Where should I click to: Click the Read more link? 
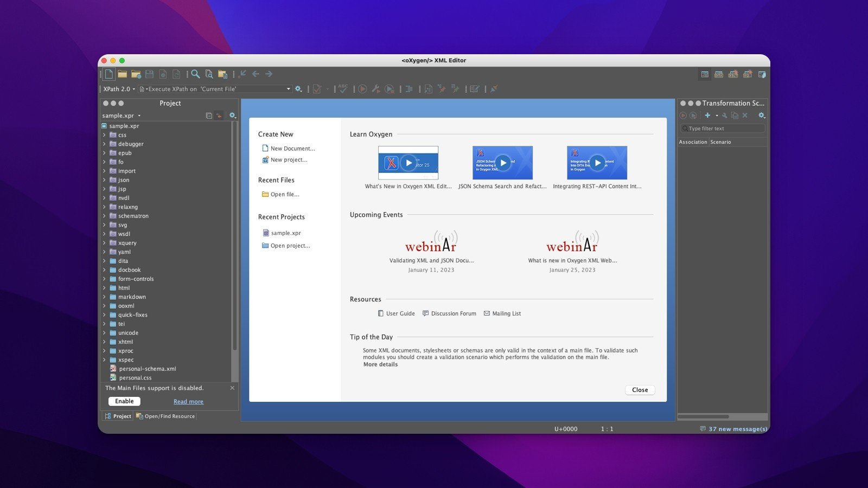188,402
